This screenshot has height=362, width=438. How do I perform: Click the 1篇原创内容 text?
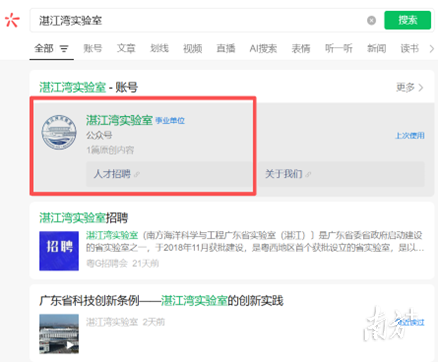click(110, 150)
